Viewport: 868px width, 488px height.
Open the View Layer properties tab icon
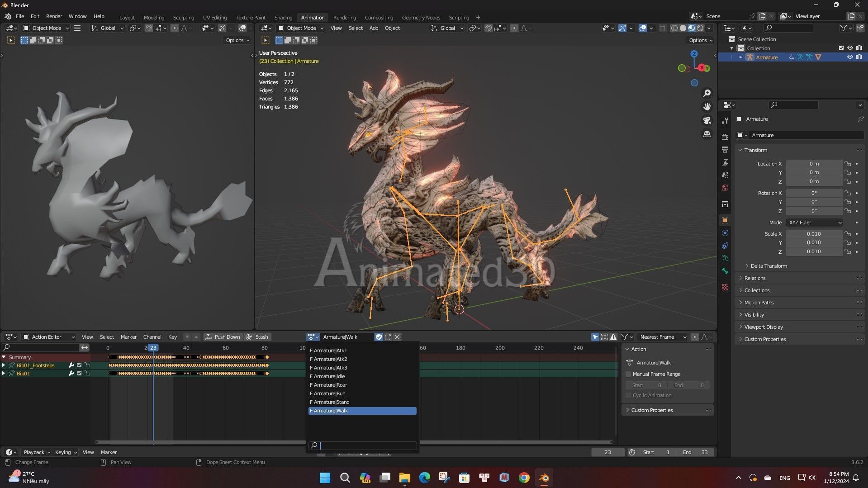725,162
